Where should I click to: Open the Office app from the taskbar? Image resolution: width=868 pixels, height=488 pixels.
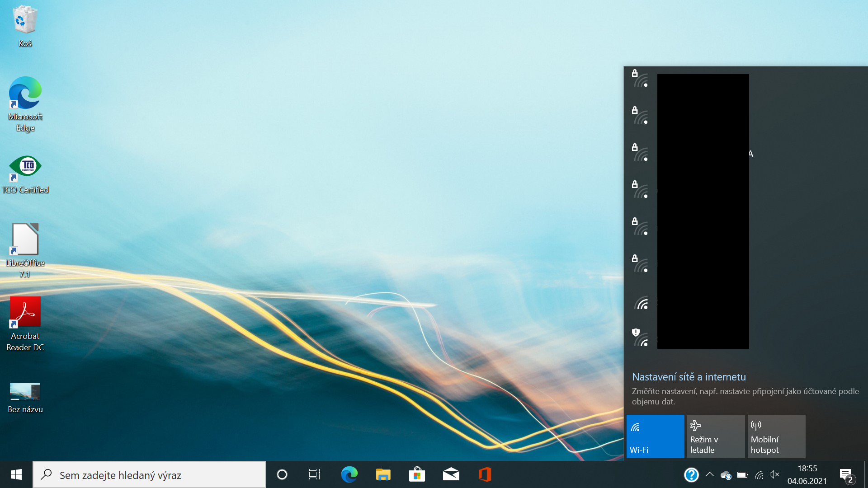[485, 474]
